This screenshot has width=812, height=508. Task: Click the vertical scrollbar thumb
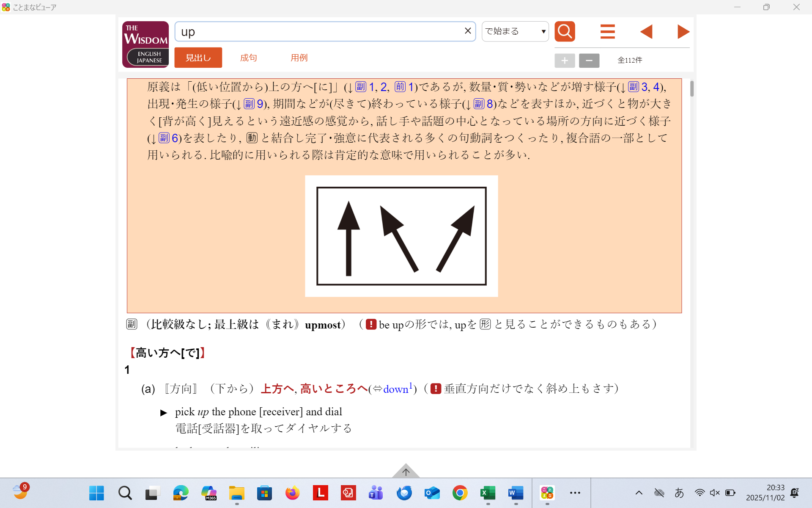point(692,88)
